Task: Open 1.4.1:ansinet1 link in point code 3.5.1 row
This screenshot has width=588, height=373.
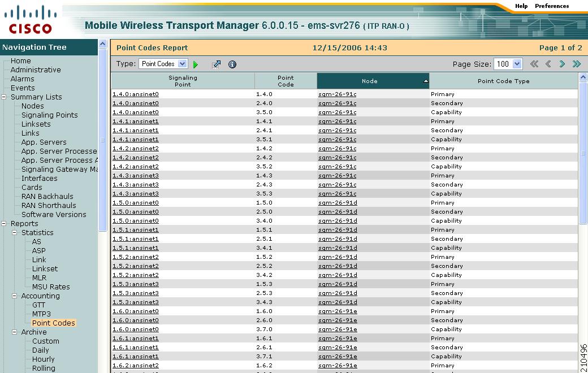Action: click(136, 140)
